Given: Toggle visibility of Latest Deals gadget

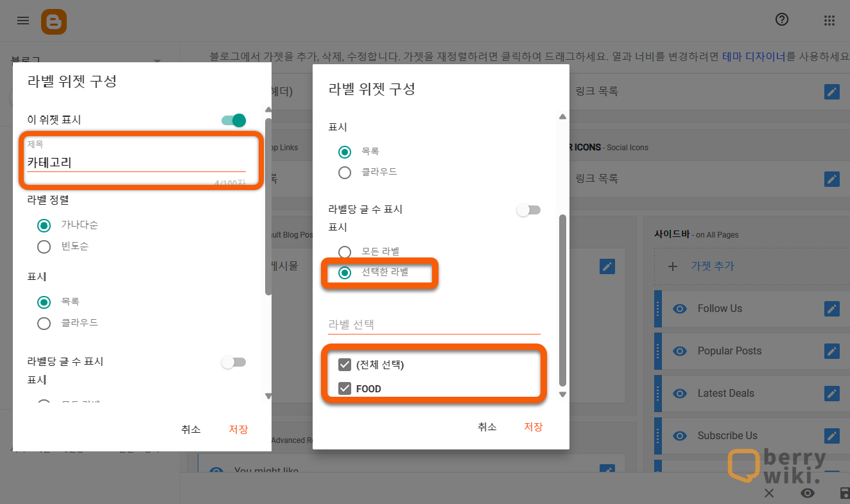Looking at the screenshot, I should 679,394.
